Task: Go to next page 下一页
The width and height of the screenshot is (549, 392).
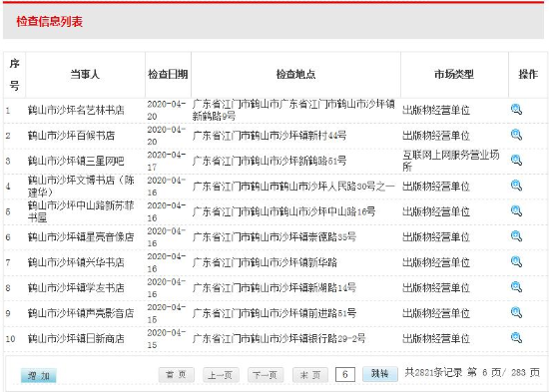Action: click(x=266, y=375)
